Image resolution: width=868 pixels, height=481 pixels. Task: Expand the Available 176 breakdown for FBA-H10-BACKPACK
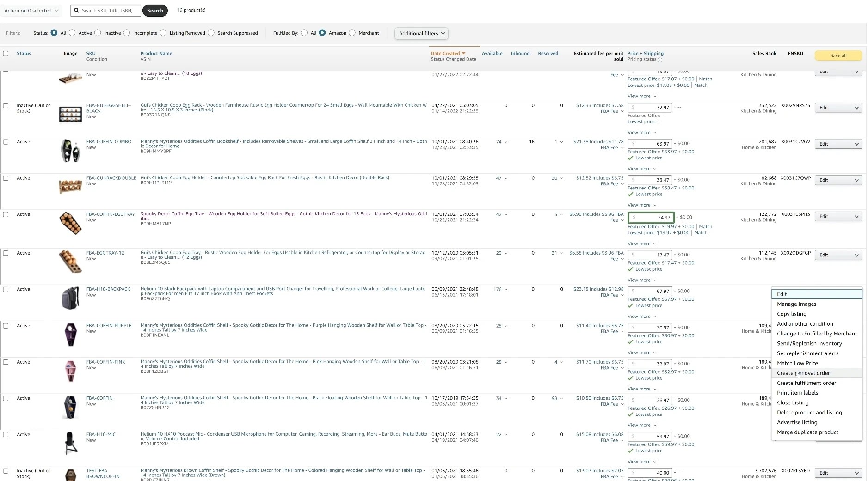coord(500,289)
